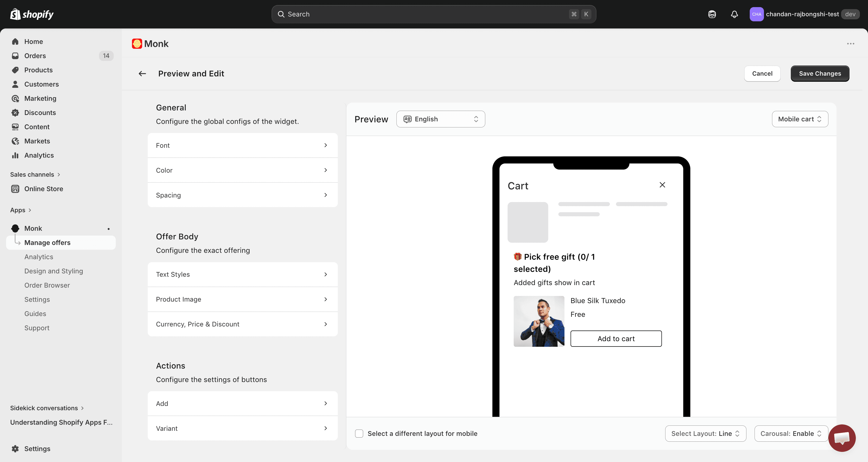
Task: Click the Cancel button
Action: tap(762, 73)
